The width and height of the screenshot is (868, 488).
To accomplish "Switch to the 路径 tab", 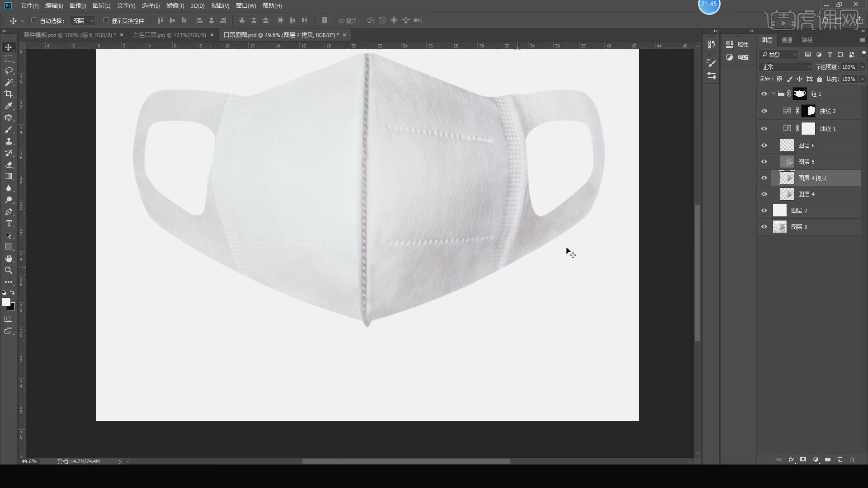I will (x=807, y=40).
